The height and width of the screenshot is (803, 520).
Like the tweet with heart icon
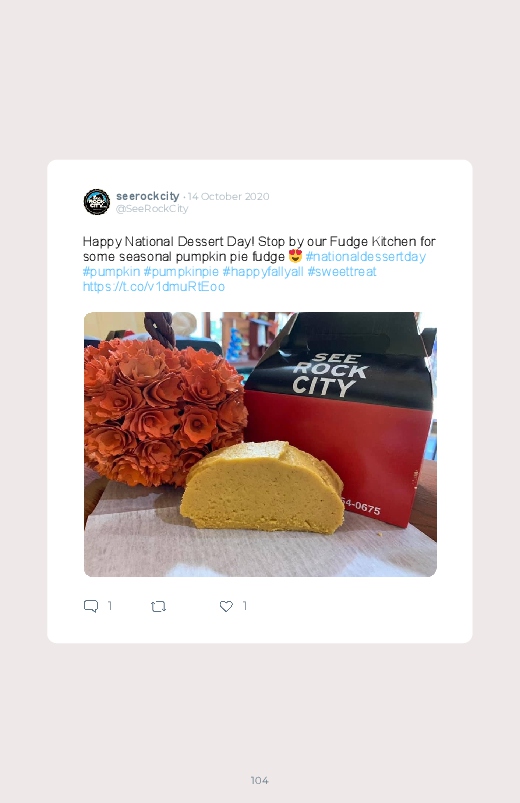coord(226,606)
